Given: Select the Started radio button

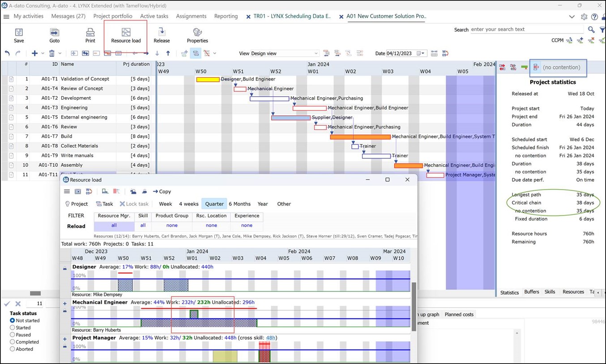Looking at the screenshot, I should [13, 328].
